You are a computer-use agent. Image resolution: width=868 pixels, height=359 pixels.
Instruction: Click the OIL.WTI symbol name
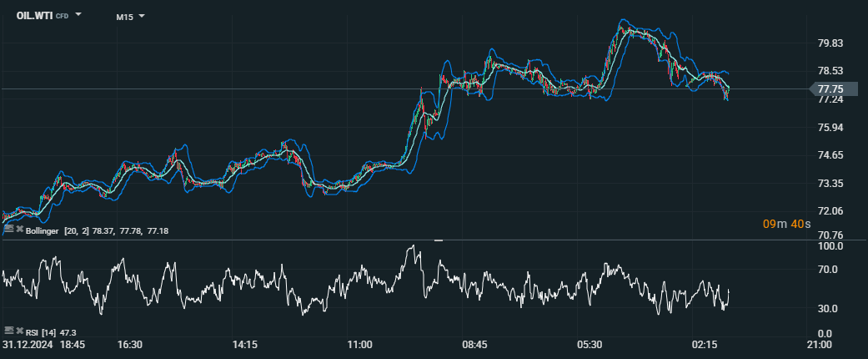(x=34, y=16)
